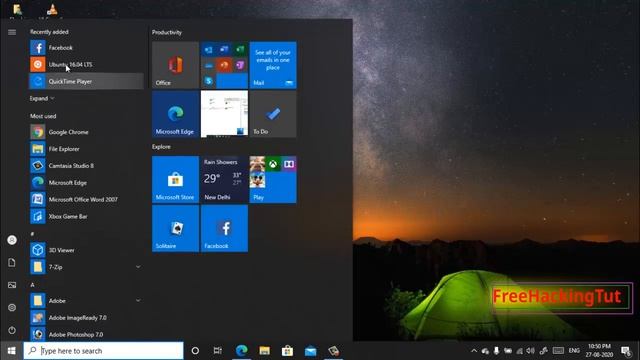Launch Xbox Game Bar
Image resolution: width=640 pixels, height=360 pixels.
coord(86,216)
